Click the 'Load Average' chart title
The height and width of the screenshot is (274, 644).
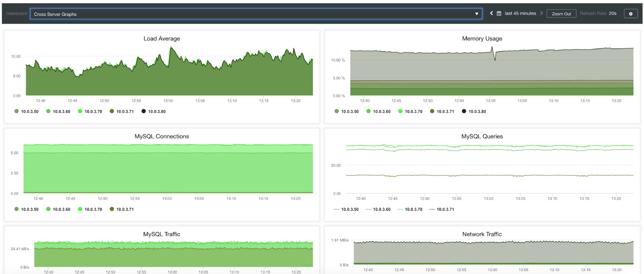coord(162,39)
